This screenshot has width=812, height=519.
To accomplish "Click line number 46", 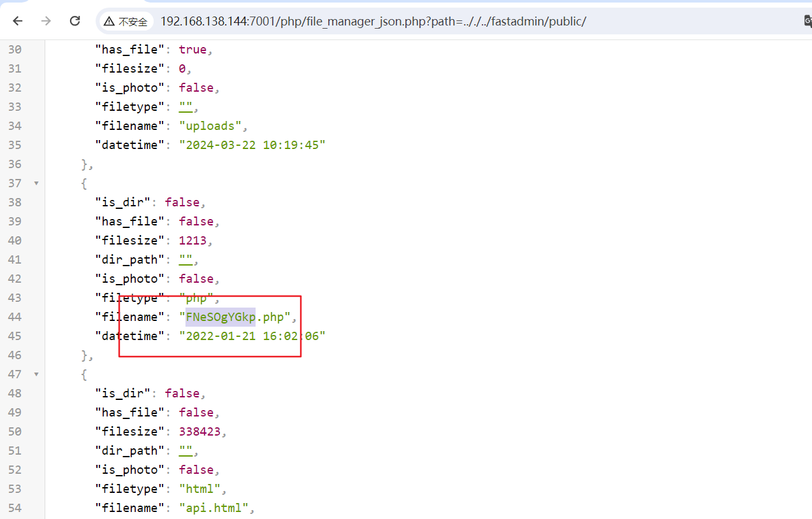I will click(15, 355).
